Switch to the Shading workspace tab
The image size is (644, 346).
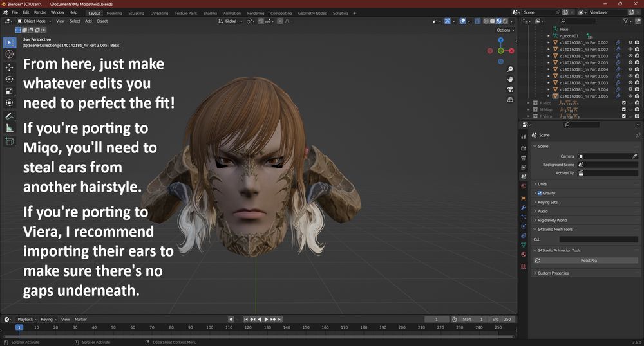coord(210,13)
